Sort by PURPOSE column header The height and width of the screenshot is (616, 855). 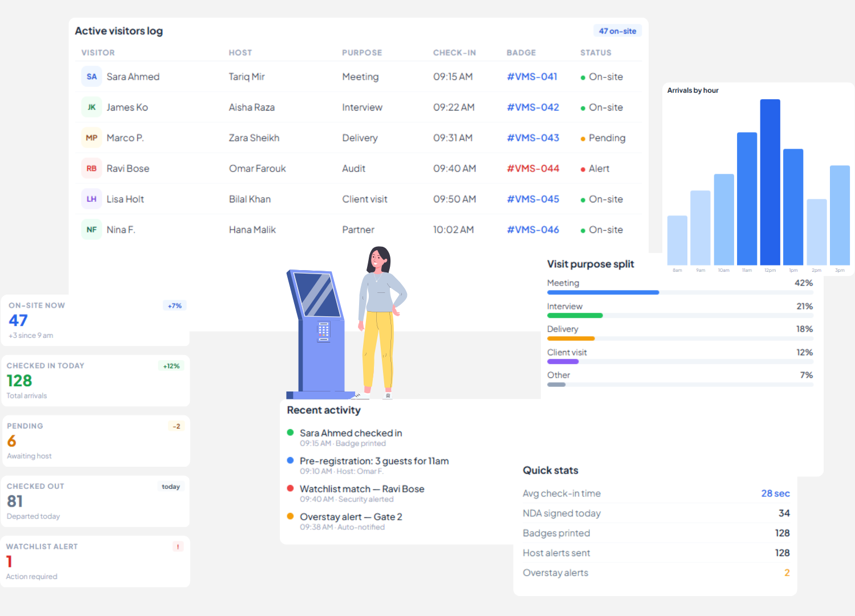click(362, 52)
